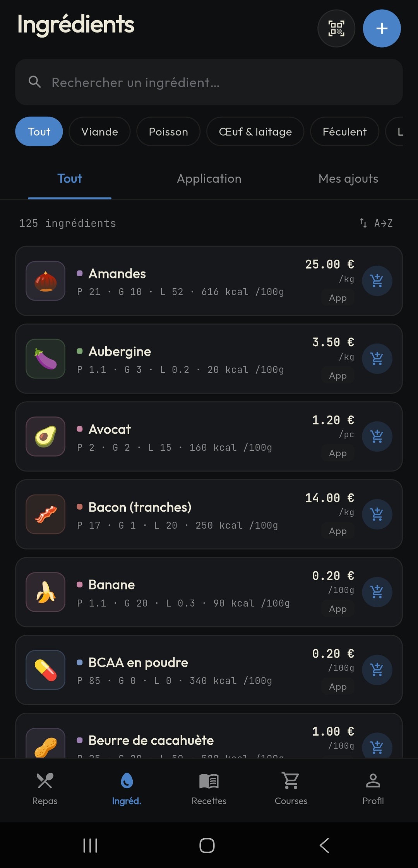This screenshot has height=868, width=418.
Task: Add BCAA en poudre to cart
Action: tap(377, 670)
